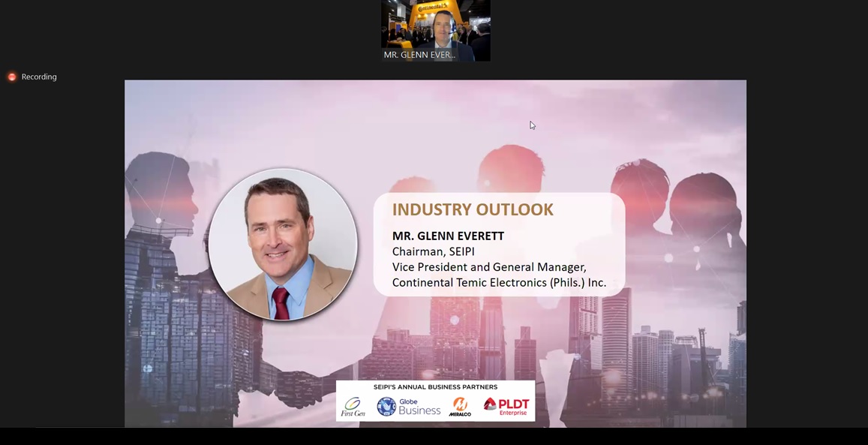Click the Globe Business globe emblem
The image size is (868, 445).
[x=386, y=407]
